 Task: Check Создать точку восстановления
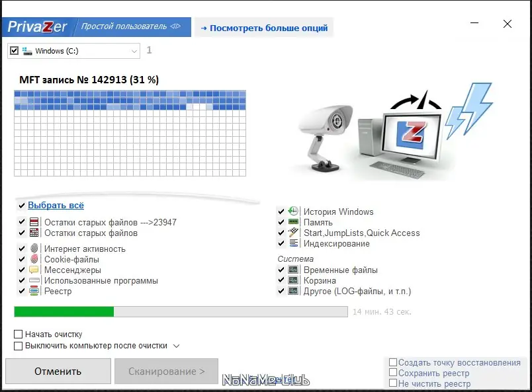[x=393, y=362]
